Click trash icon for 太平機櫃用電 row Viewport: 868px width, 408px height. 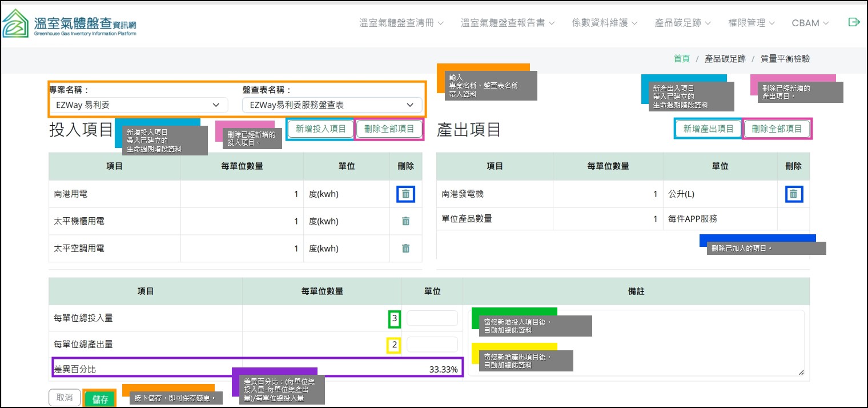click(405, 221)
